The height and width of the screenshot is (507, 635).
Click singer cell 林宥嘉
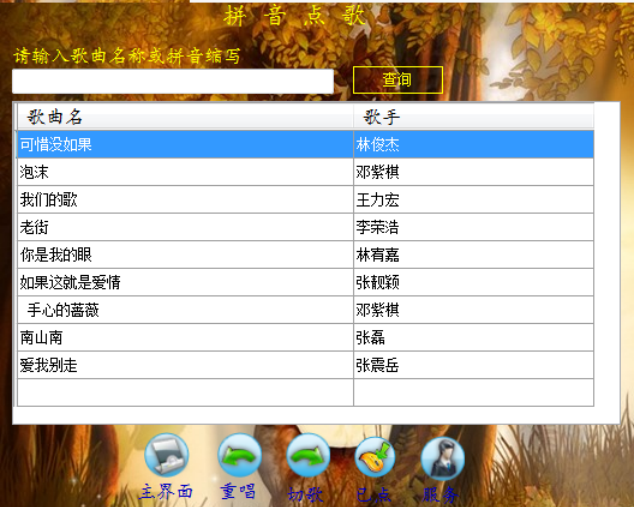pyautogui.click(x=473, y=255)
